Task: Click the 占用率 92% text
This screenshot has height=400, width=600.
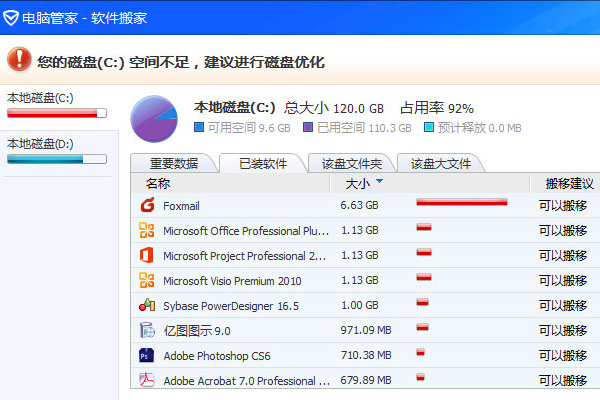Action: pyautogui.click(x=437, y=108)
